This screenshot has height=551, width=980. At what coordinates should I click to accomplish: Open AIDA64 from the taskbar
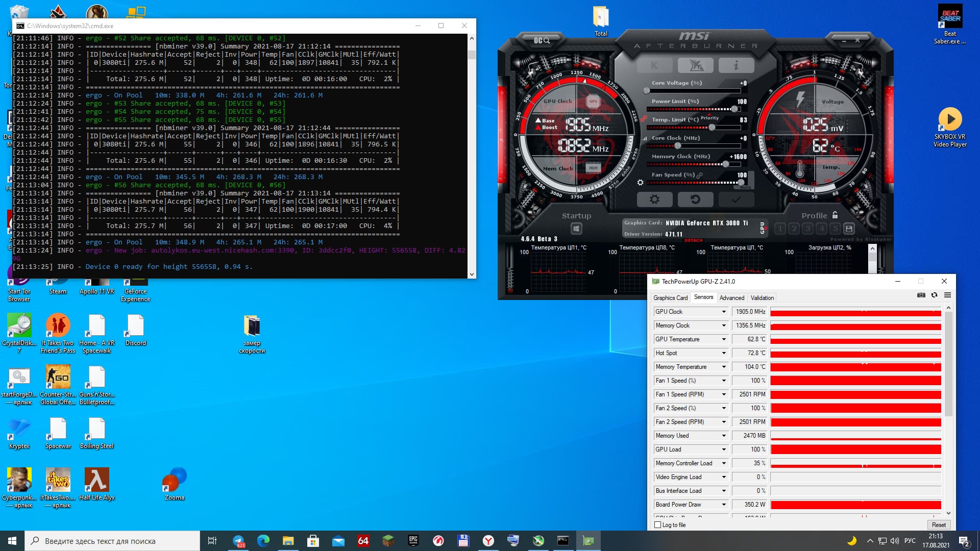click(363, 541)
